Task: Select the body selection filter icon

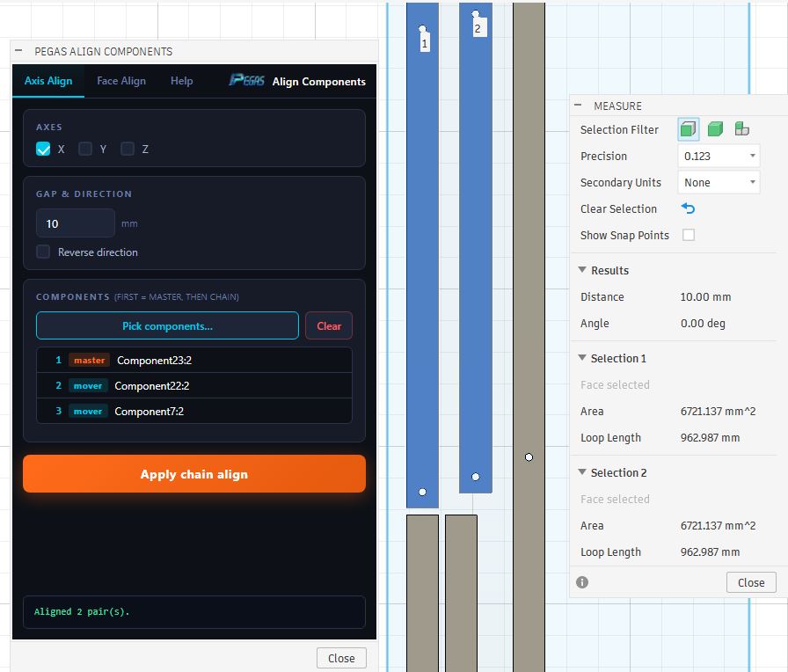Action: [x=715, y=129]
